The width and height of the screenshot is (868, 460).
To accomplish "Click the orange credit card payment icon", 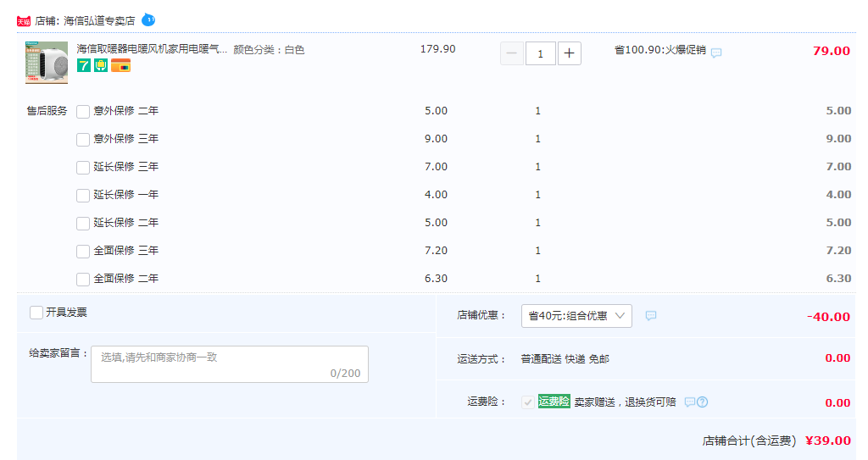I will coord(120,66).
